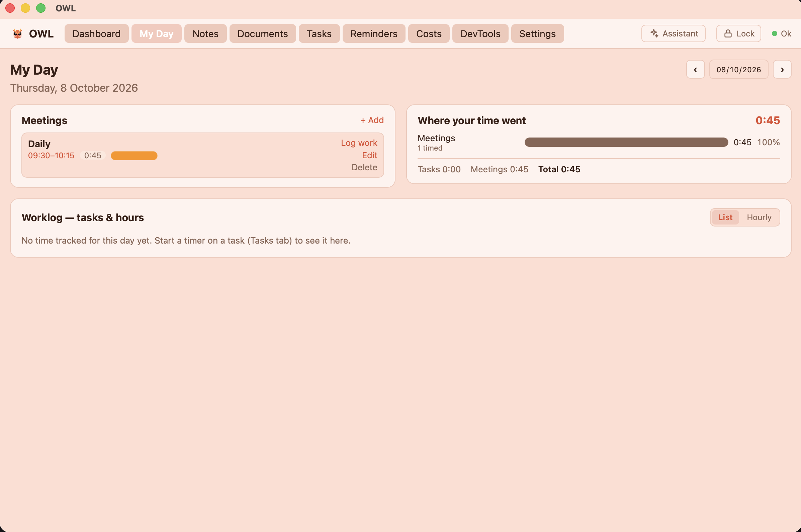Image resolution: width=801 pixels, height=532 pixels.
Task: Delete the Daily meeting
Action: (364, 167)
